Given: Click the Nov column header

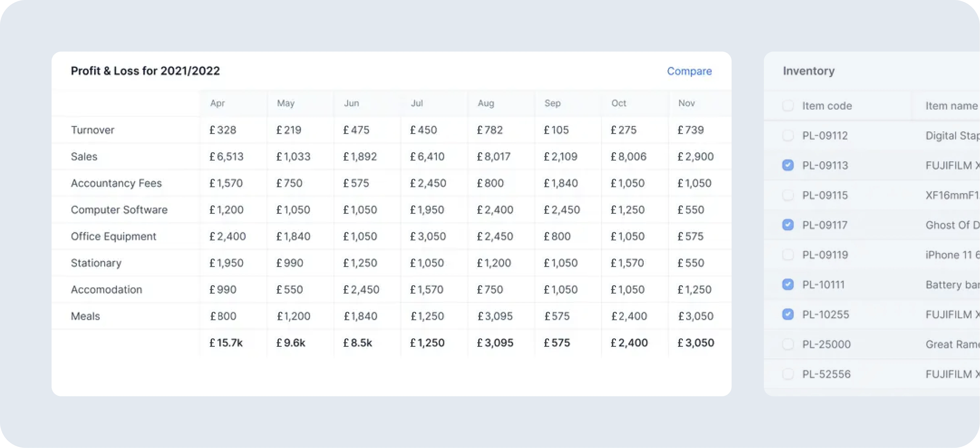Looking at the screenshot, I should (x=686, y=103).
